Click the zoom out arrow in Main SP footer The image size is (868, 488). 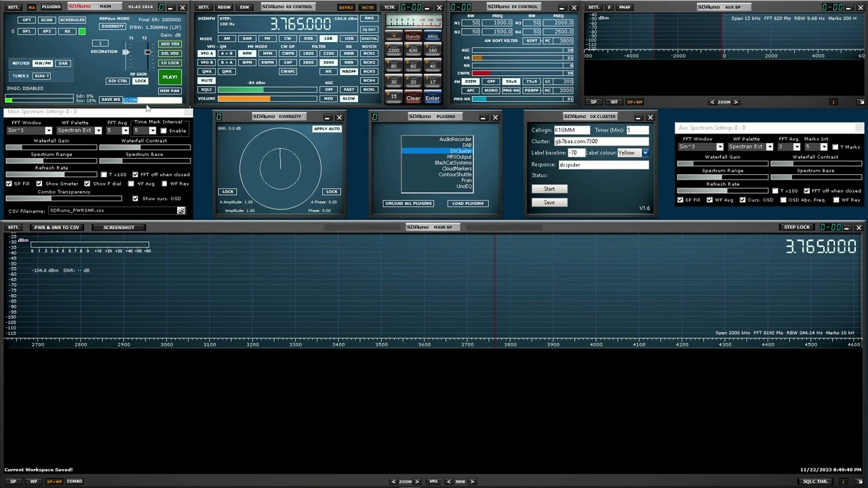393,481
